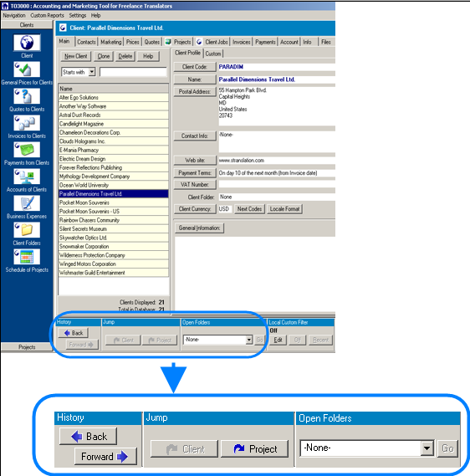Open the Custom Reports menu
The image size is (470, 476).
coord(47,15)
